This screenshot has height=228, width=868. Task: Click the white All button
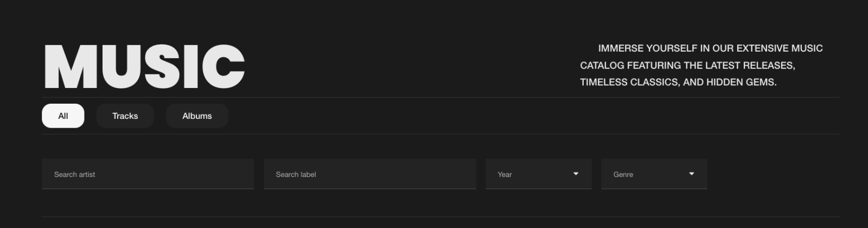coord(63,116)
